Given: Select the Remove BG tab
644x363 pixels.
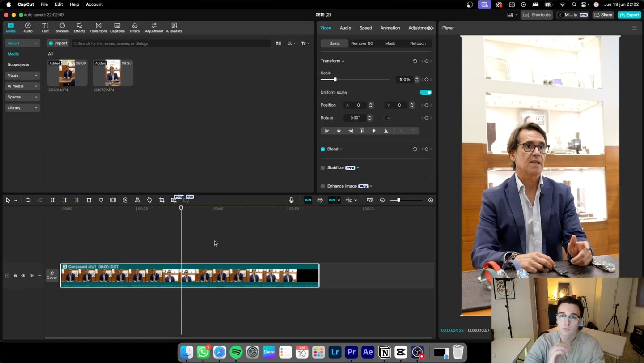Looking at the screenshot, I should tap(362, 43).
